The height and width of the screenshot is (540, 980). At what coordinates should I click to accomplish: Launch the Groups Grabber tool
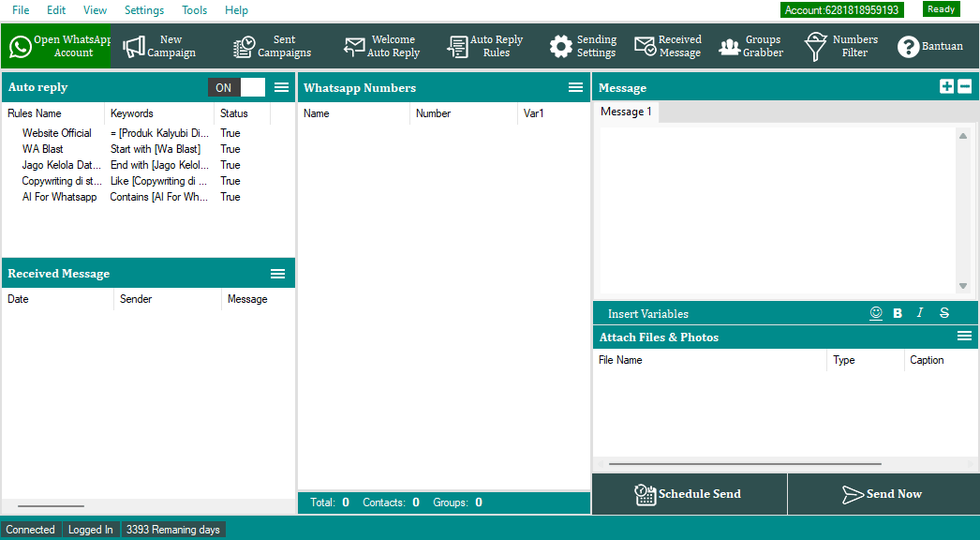(750, 46)
